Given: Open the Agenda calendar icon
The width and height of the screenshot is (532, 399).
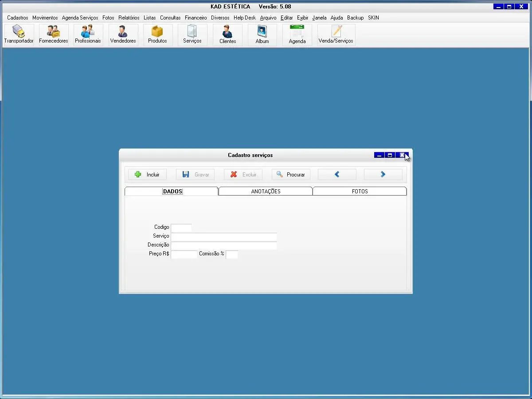Looking at the screenshot, I should coord(297,35).
